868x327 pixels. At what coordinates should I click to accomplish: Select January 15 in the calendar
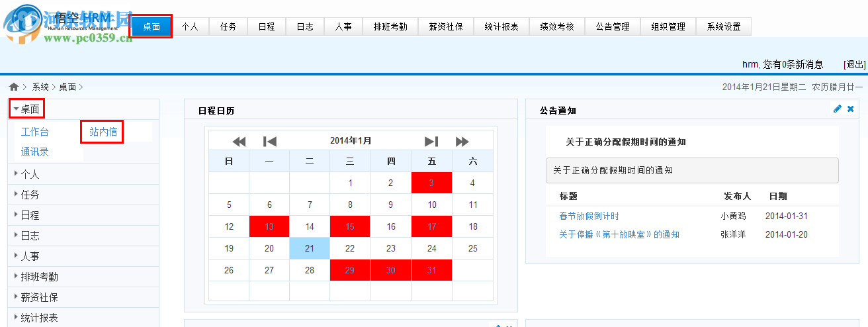[x=350, y=226]
